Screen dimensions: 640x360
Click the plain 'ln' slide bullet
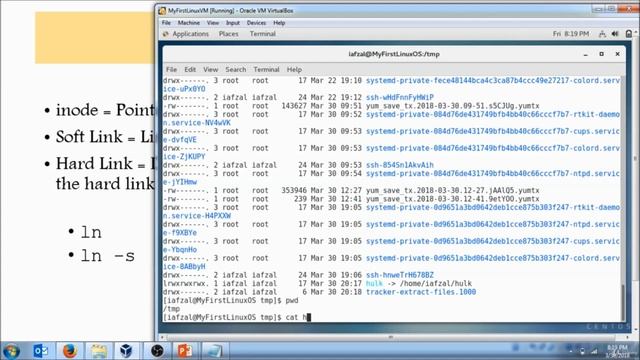[x=91, y=233]
